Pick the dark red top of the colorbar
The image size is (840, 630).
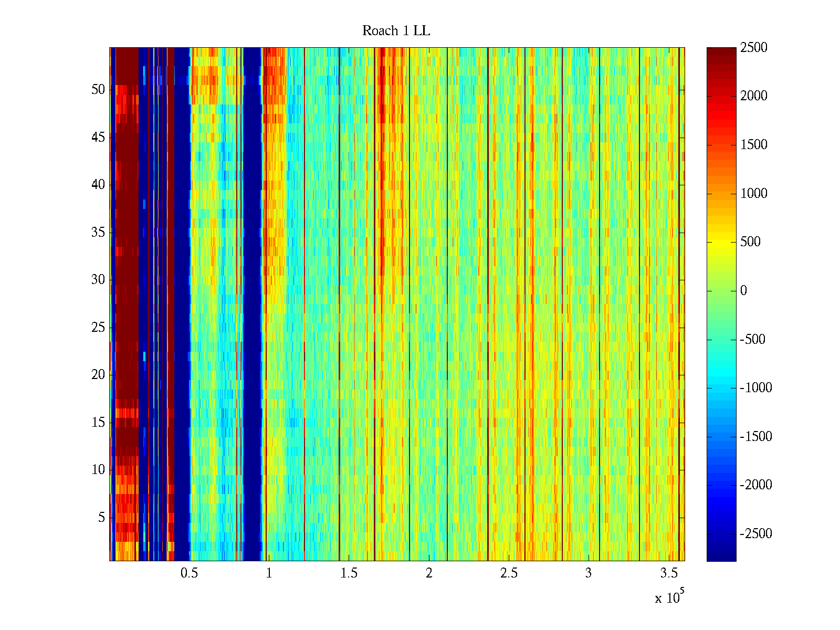(721, 52)
